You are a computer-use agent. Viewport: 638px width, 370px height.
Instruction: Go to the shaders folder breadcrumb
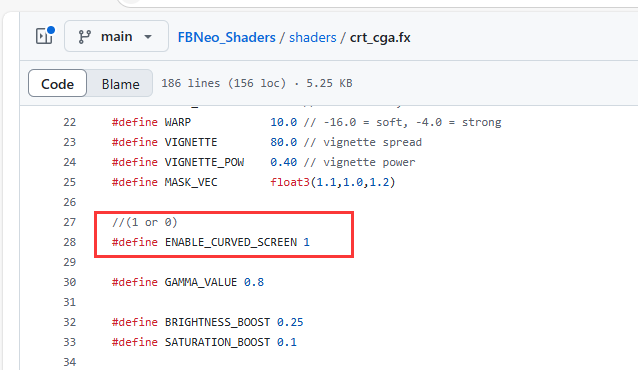coord(312,37)
